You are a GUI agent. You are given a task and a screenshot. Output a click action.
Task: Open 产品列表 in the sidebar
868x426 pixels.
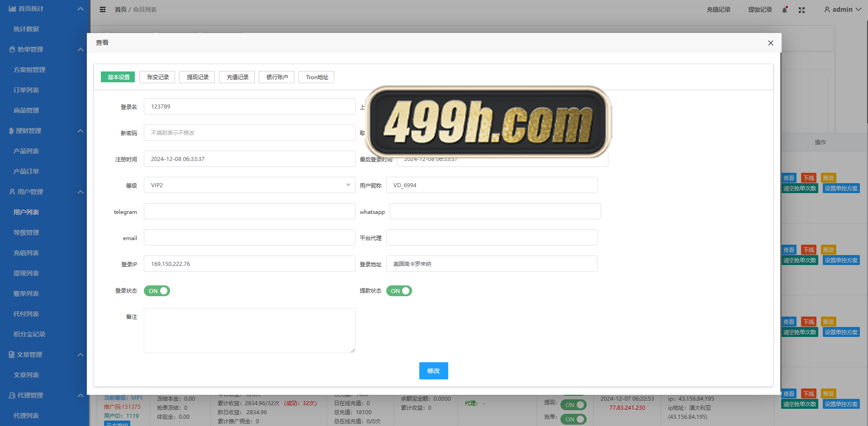(26, 151)
